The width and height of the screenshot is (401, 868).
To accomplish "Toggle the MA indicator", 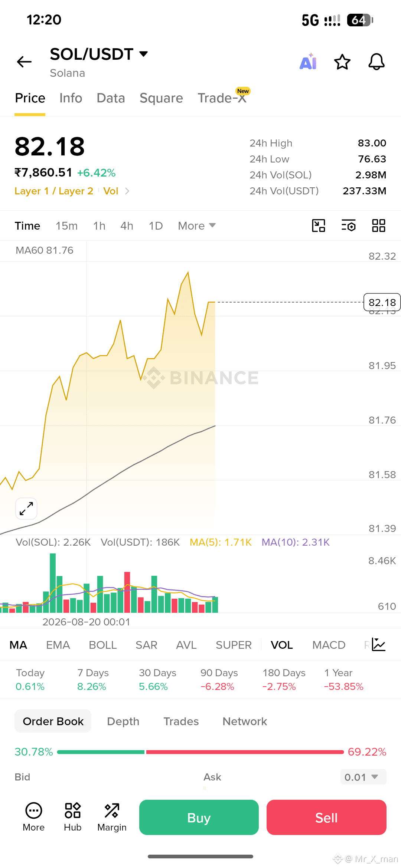I will (x=18, y=645).
